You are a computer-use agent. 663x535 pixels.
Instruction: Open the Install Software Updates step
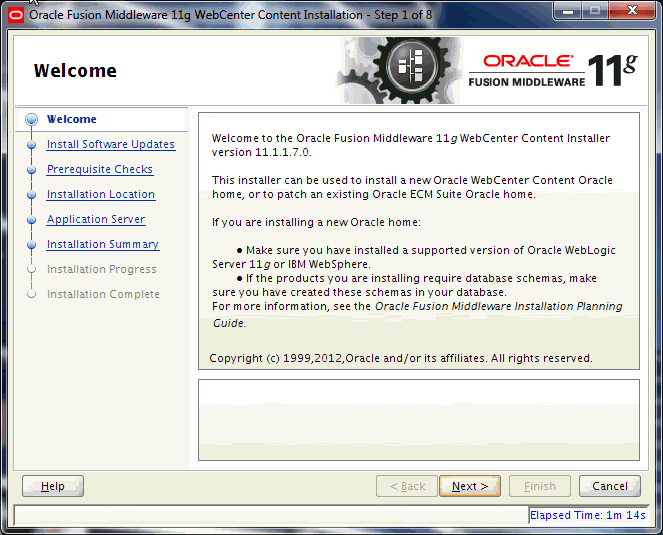(x=111, y=144)
